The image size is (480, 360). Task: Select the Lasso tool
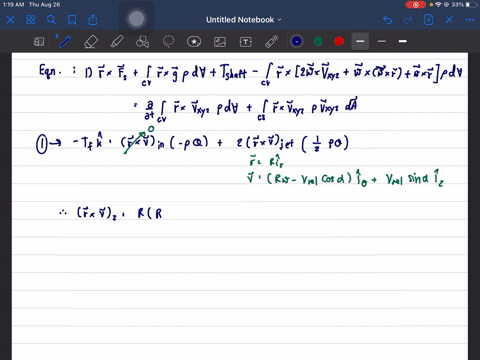click(168, 41)
